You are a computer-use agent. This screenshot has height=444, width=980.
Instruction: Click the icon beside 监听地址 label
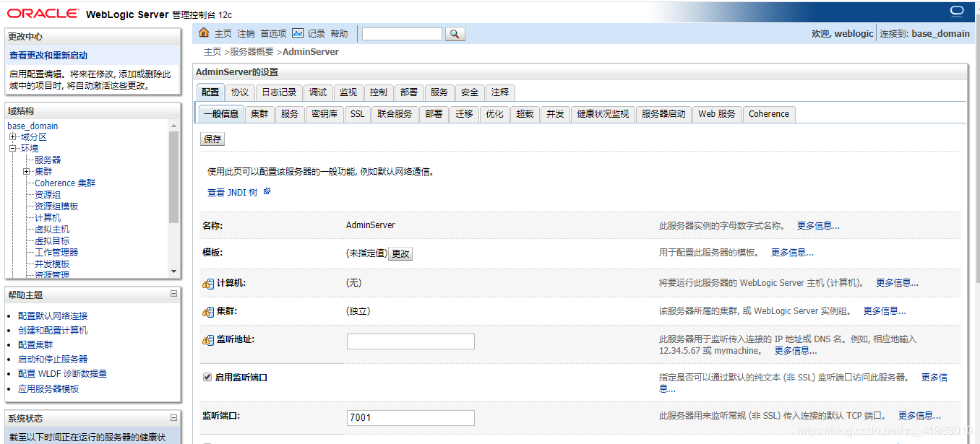(208, 340)
